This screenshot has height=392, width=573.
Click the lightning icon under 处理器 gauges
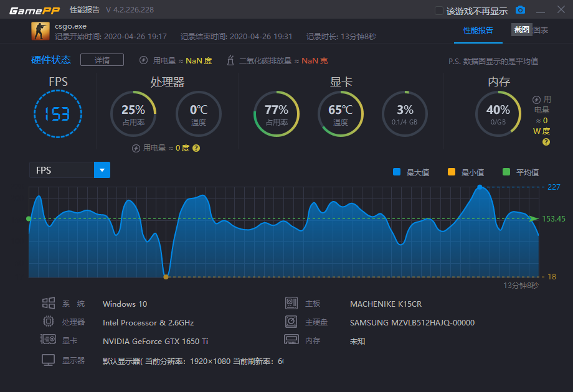click(x=136, y=148)
